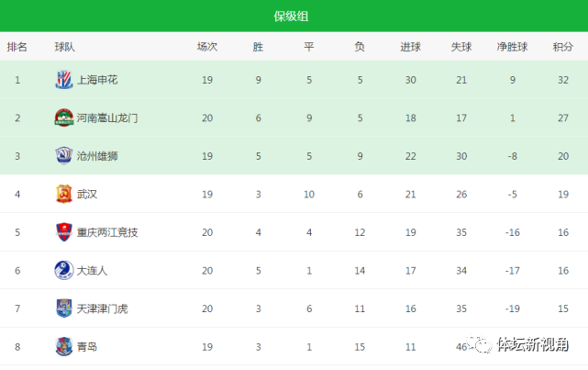Click the 排名 column header
This screenshot has height=370, width=588.
(x=17, y=47)
